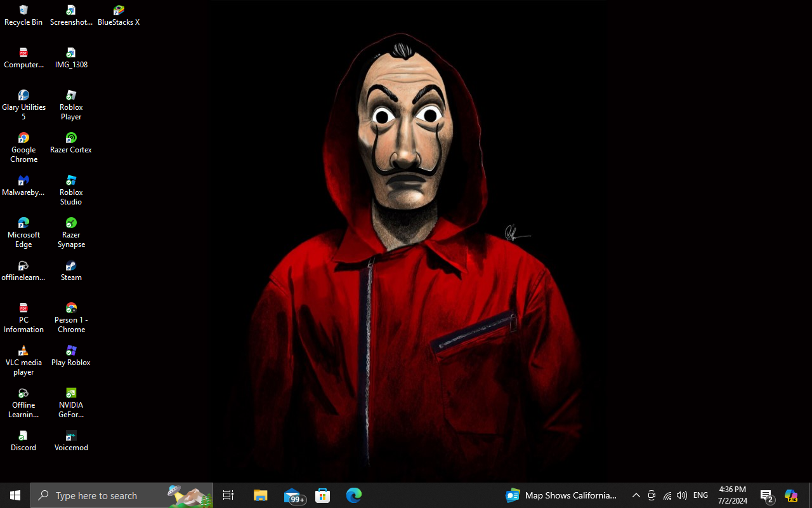Select the Screenshot file desktop icon
The height and width of the screenshot is (508, 812).
click(71, 16)
